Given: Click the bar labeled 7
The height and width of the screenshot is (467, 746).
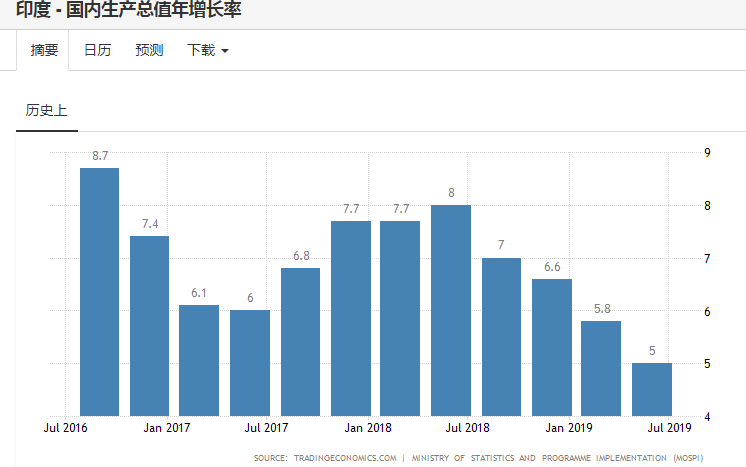Looking at the screenshot, I should tap(501, 337).
